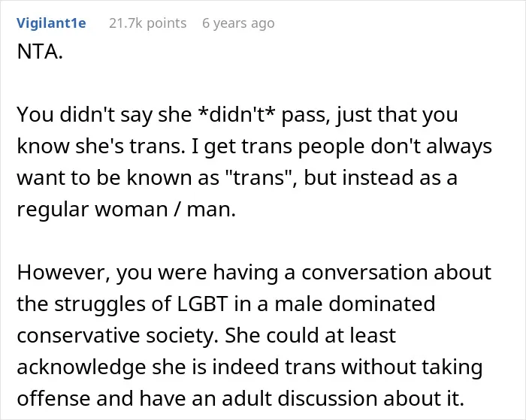Screen dimensions: 526x420
Task: Click the word 'However' starting the third paragraph
Action: [x=62, y=272]
